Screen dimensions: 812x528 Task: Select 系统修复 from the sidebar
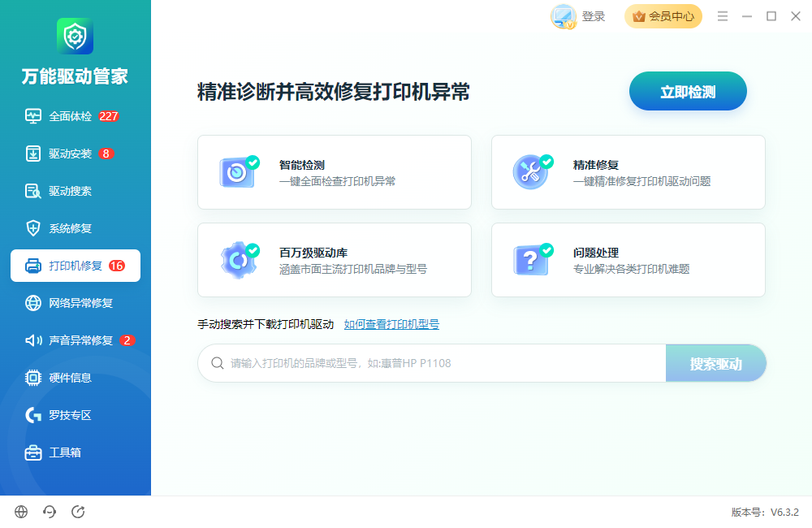click(75, 228)
